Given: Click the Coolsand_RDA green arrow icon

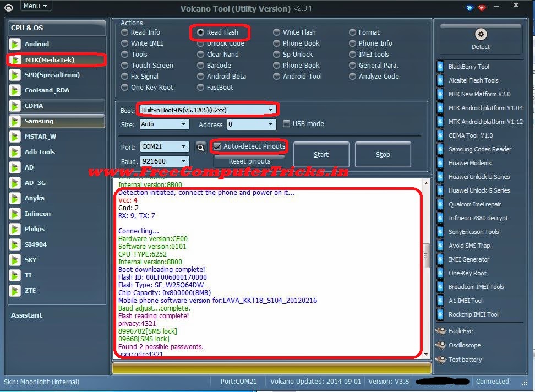Looking at the screenshot, I should [15, 90].
